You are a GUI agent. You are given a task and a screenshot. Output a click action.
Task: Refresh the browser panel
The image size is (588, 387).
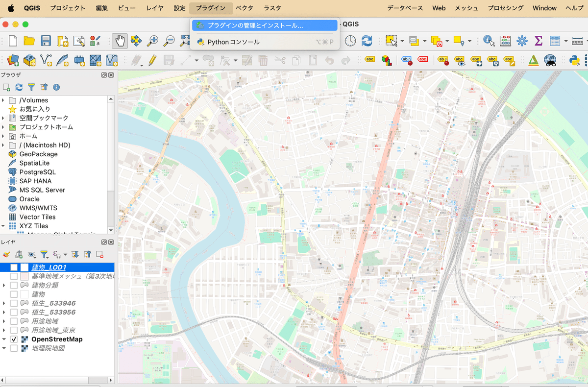point(19,87)
